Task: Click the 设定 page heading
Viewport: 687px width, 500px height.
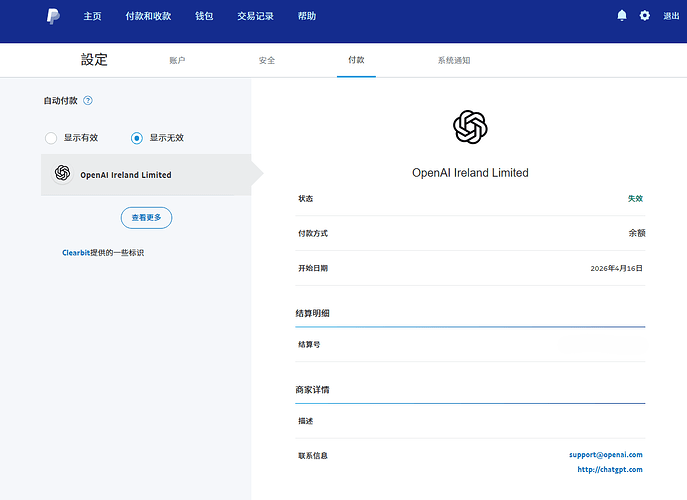Action: 94,60
